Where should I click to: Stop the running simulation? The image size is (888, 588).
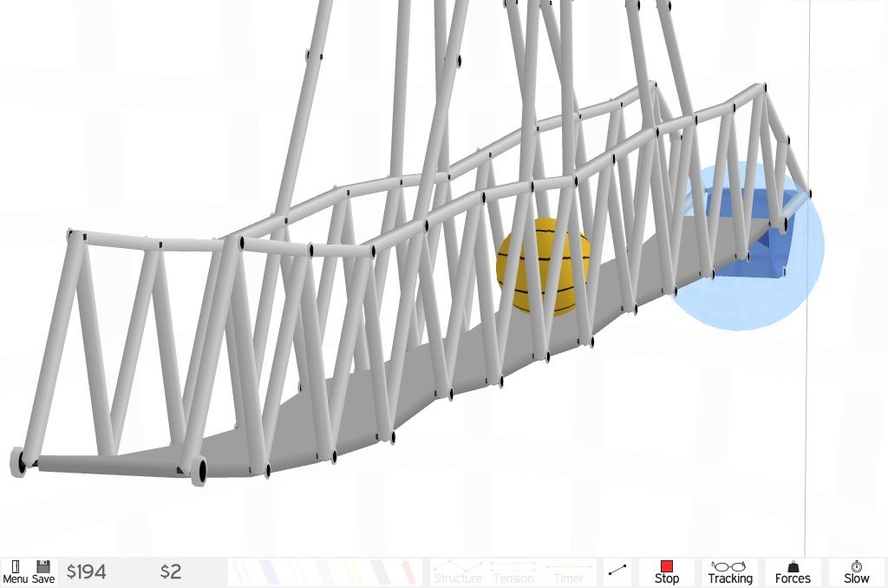click(666, 572)
